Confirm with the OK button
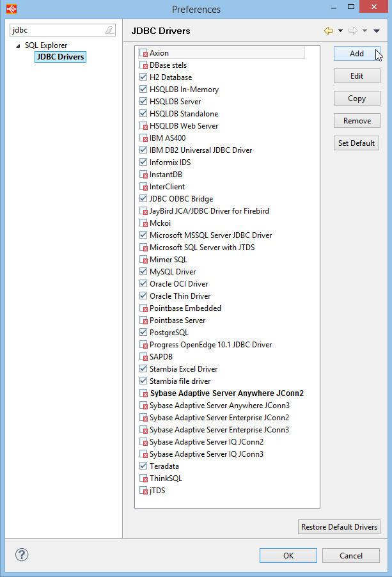Image resolution: width=392 pixels, height=577 pixels. [x=288, y=556]
